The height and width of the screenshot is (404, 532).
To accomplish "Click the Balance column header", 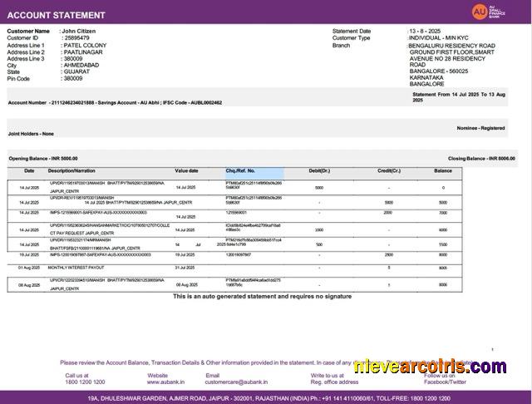I will click(443, 170).
